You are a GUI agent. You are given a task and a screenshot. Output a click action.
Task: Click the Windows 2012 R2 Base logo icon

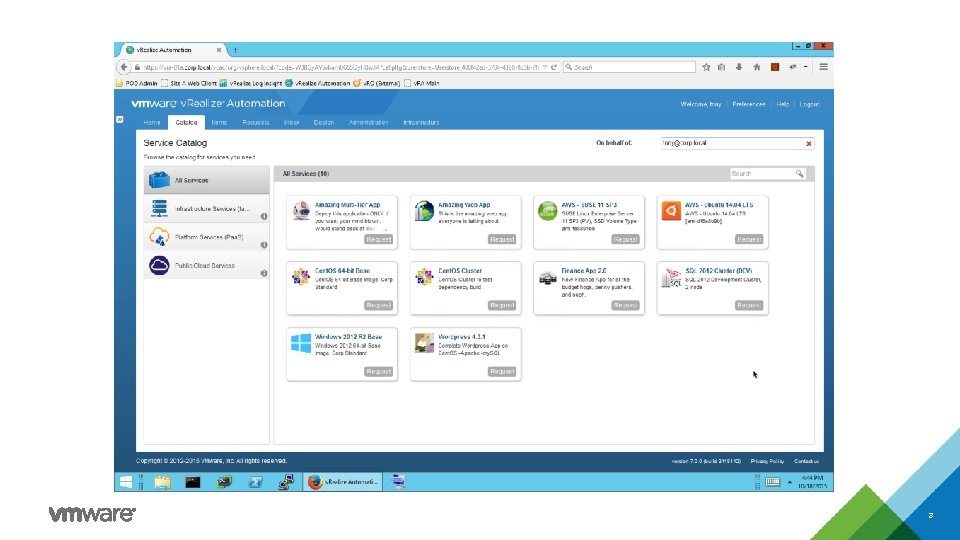(301, 343)
